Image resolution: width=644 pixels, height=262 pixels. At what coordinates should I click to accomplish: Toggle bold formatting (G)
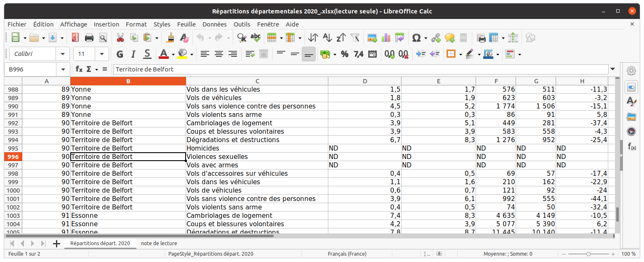point(120,54)
